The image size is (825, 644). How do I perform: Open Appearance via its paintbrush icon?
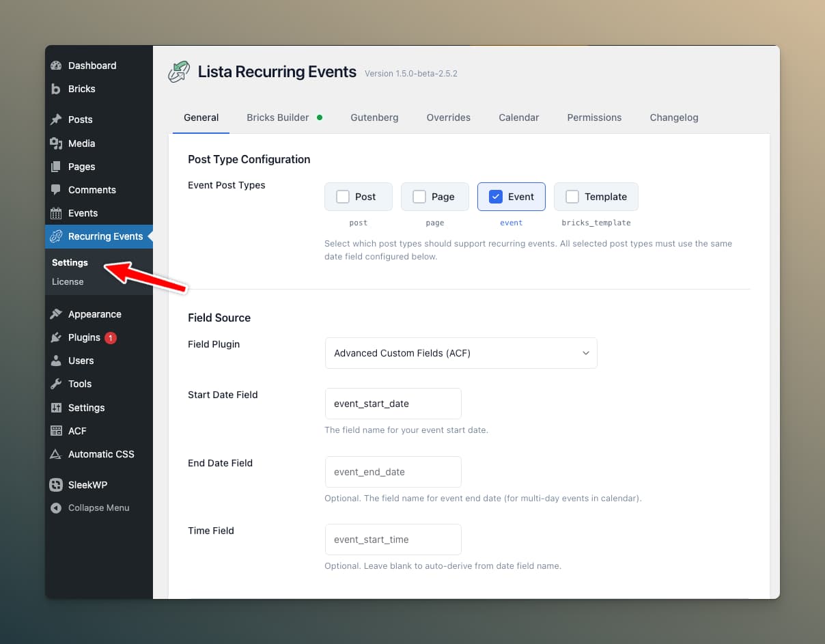(57, 314)
